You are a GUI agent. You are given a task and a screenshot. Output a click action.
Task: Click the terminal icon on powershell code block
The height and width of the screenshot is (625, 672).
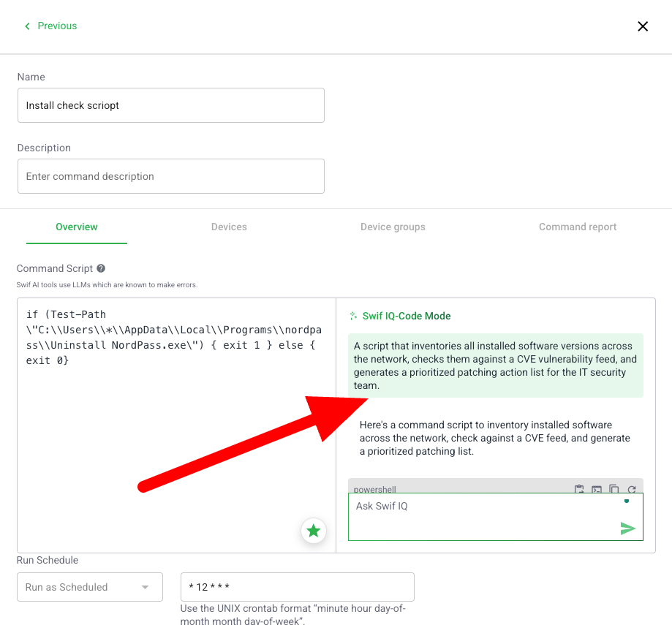[x=597, y=489]
